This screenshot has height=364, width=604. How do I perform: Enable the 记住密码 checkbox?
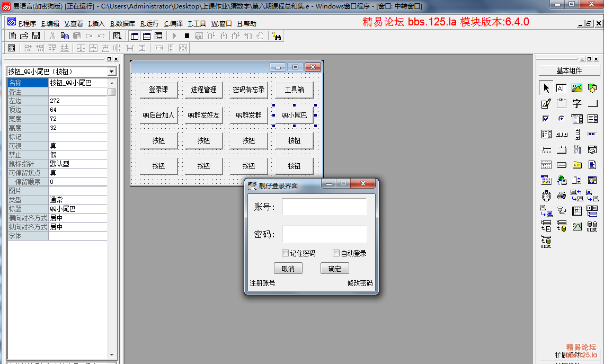(286, 253)
